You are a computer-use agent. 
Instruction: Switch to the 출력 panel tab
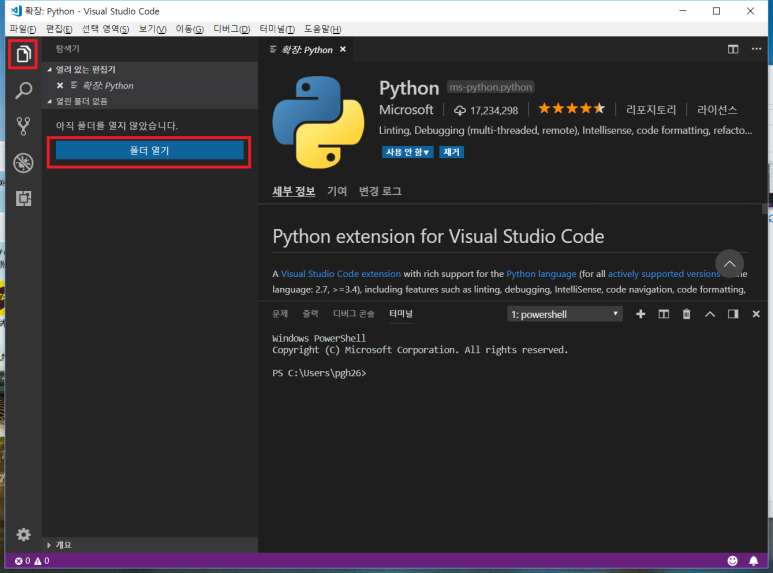[x=311, y=314]
